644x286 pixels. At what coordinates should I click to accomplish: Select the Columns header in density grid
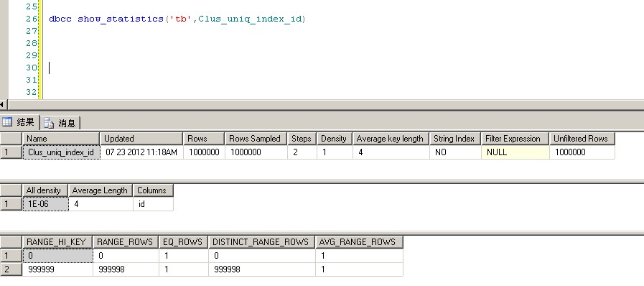coord(153,190)
